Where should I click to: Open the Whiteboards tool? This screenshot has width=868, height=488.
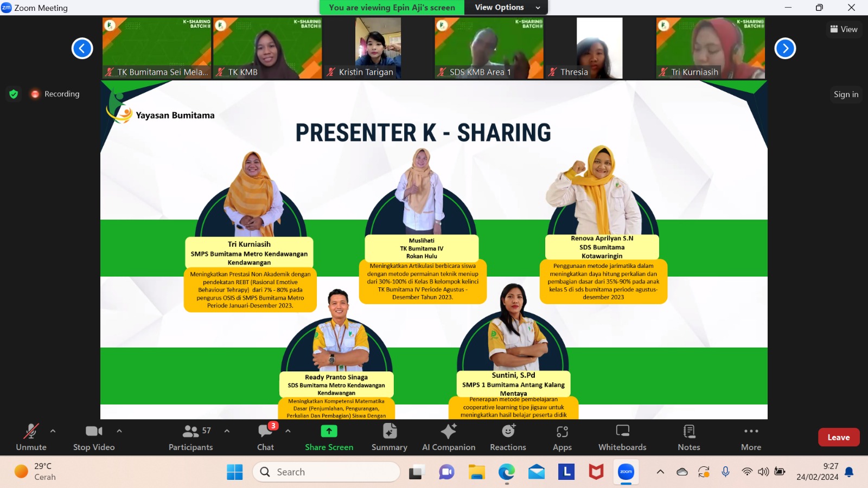622,437
